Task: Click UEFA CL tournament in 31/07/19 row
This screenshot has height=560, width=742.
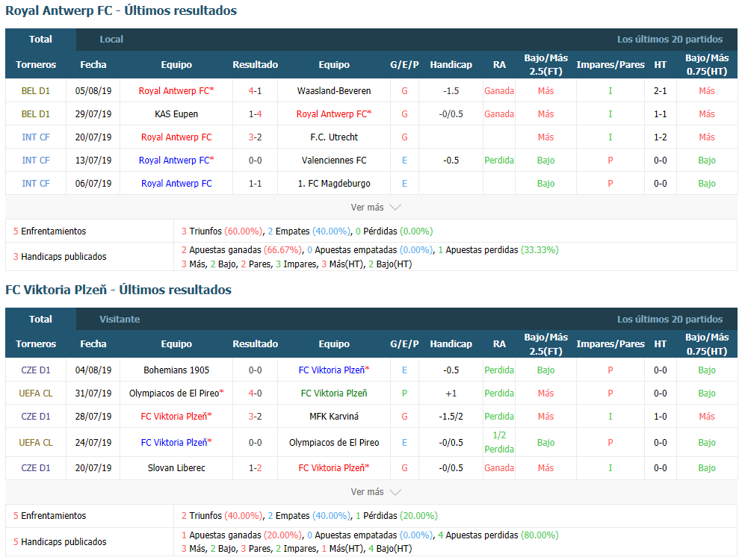Action: click(x=35, y=393)
